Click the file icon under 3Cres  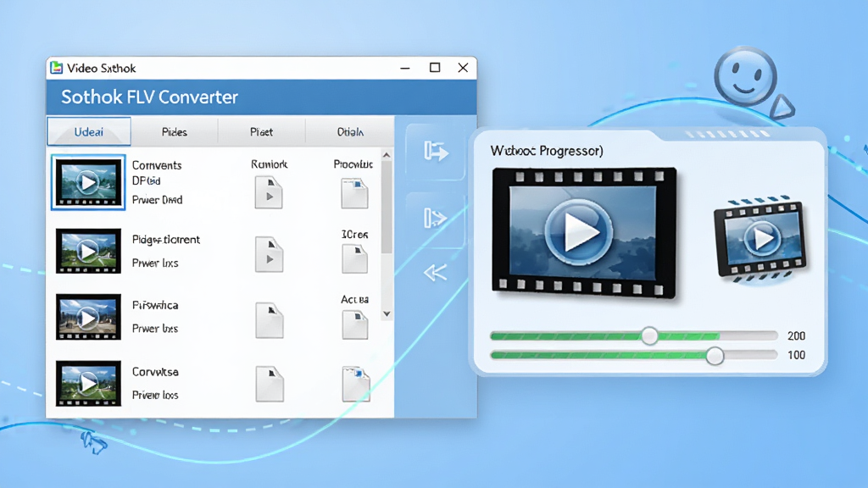click(355, 259)
